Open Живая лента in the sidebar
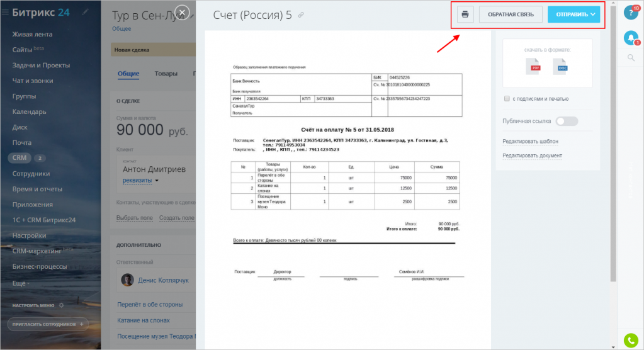 click(x=32, y=34)
